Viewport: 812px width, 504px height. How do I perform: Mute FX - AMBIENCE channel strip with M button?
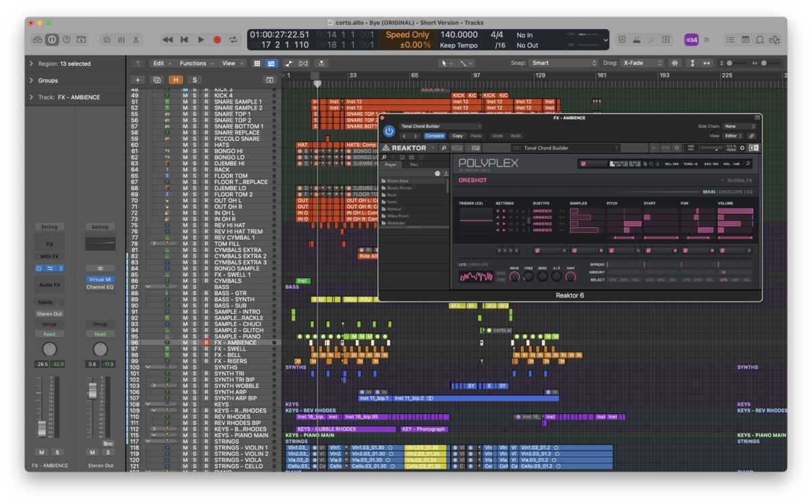[42, 452]
